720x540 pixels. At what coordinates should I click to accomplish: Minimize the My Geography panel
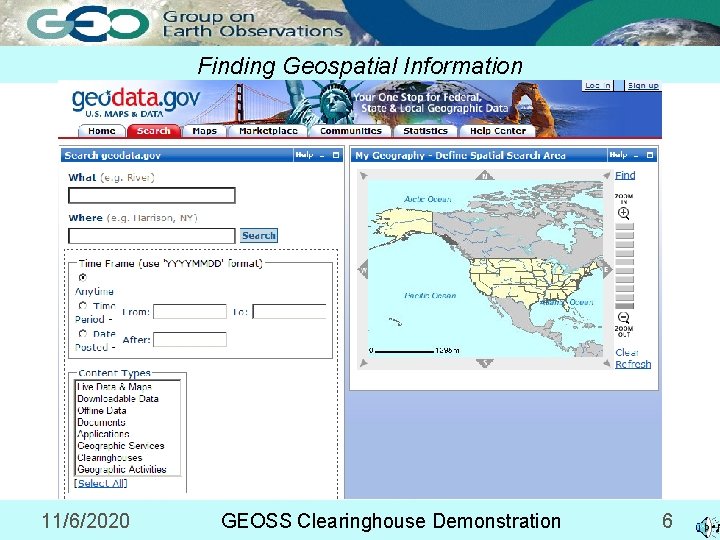tap(636, 156)
